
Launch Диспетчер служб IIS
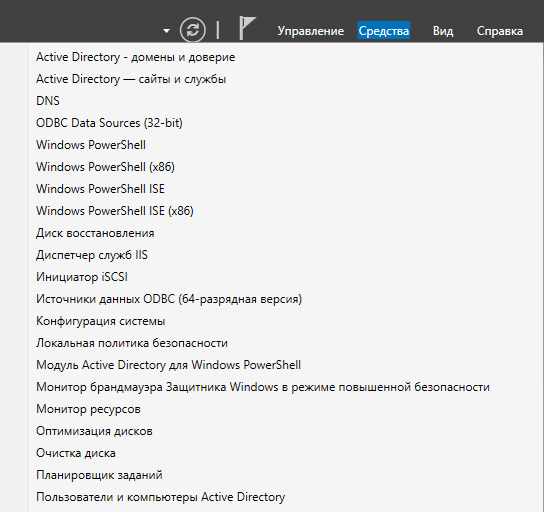tap(92, 255)
